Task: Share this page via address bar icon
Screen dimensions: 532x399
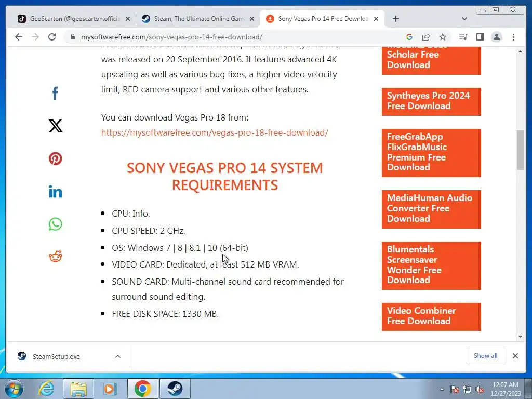Action: tap(426, 37)
